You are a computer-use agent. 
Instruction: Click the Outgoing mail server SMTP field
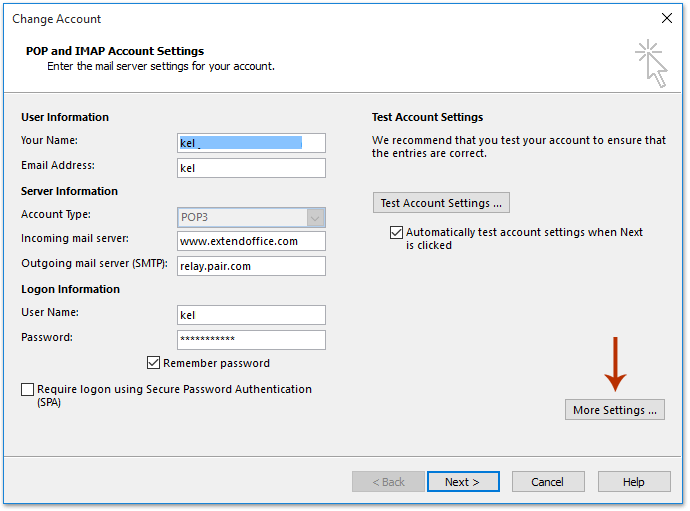[251, 266]
